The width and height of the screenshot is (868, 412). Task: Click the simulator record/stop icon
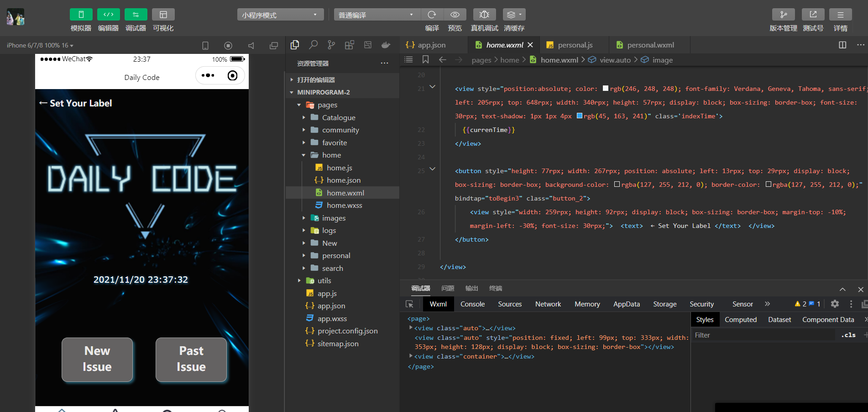(228, 46)
